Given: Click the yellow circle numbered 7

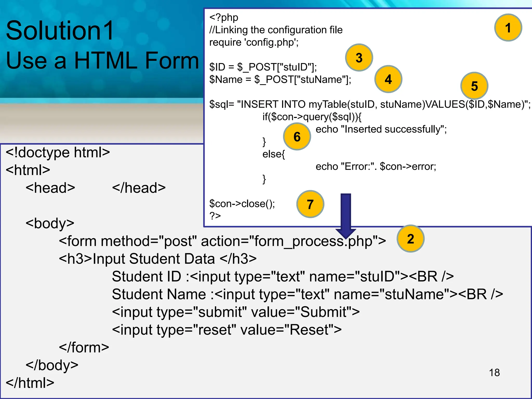Looking at the screenshot, I should [310, 204].
